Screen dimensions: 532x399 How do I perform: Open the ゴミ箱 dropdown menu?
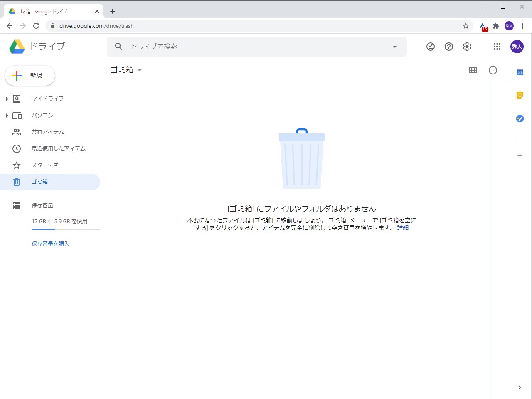point(140,70)
